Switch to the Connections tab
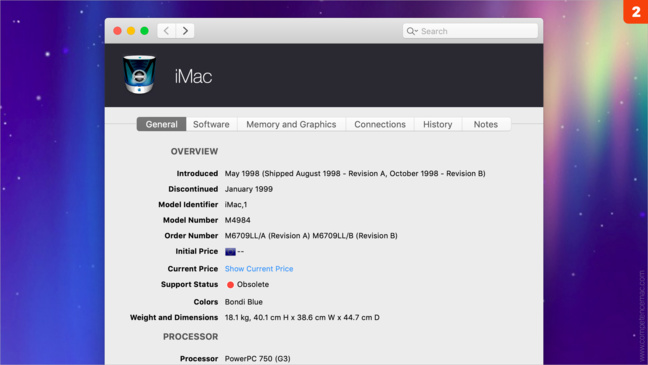Screen dimensions: 648x365 [x=380, y=124]
